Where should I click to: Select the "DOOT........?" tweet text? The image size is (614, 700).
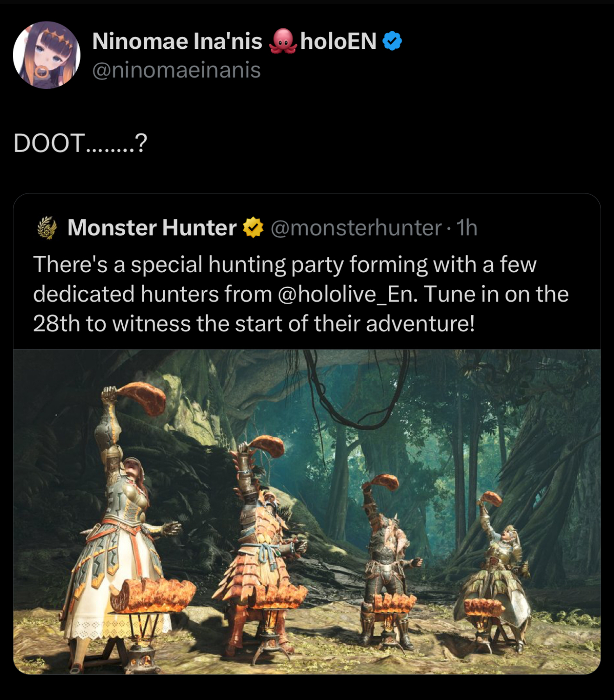click(80, 143)
